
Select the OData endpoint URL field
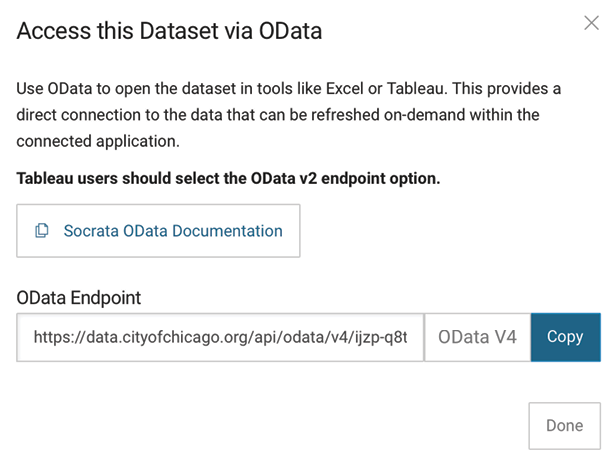(x=220, y=337)
